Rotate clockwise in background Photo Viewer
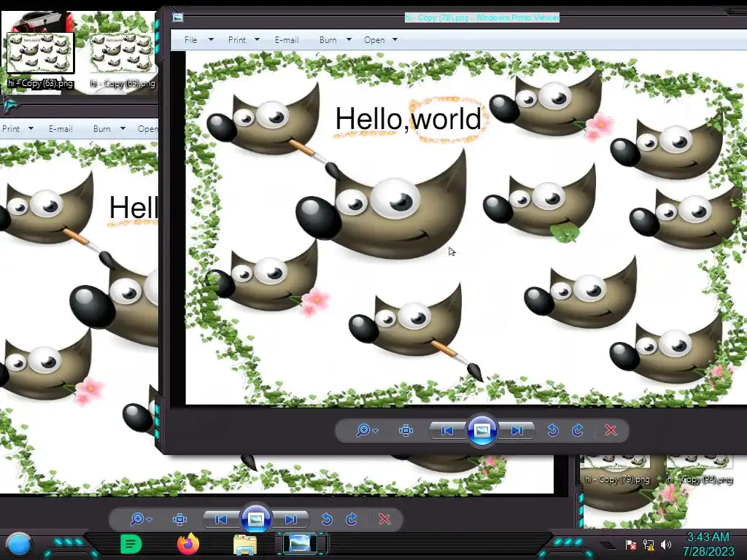The width and height of the screenshot is (747, 560). (x=352, y=519)
